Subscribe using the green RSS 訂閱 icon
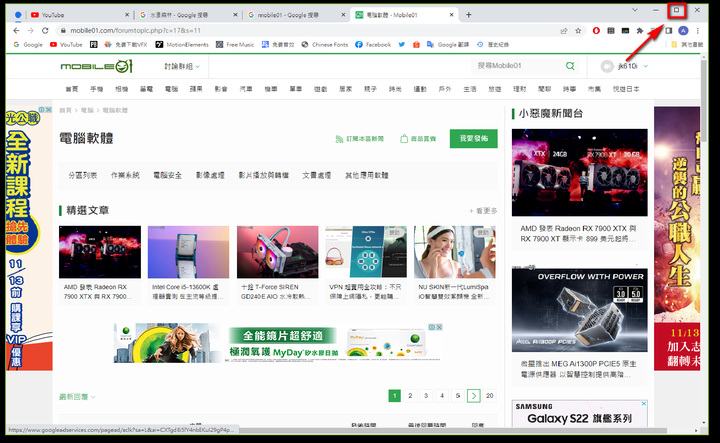This screenshot has height=443, width=720. pos(360,139)
